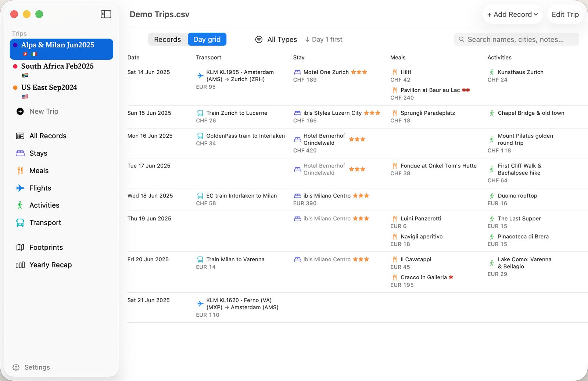Click the activity icon beside The Last Supper

click(x=492, y=219)
